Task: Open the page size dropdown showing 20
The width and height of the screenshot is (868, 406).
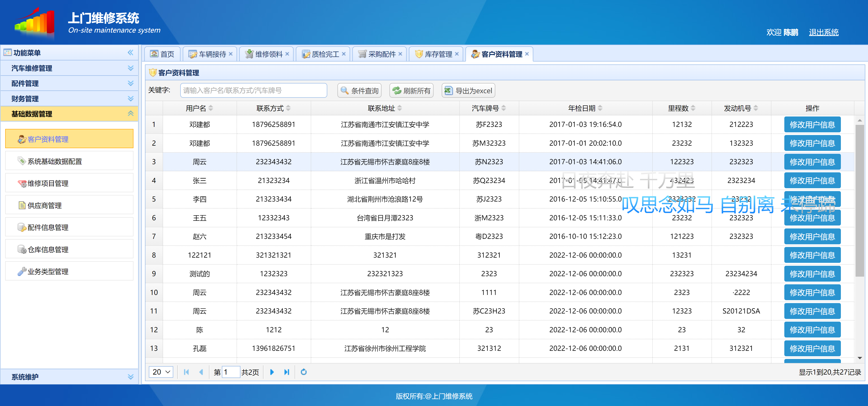Action: [x=161, y=372]
